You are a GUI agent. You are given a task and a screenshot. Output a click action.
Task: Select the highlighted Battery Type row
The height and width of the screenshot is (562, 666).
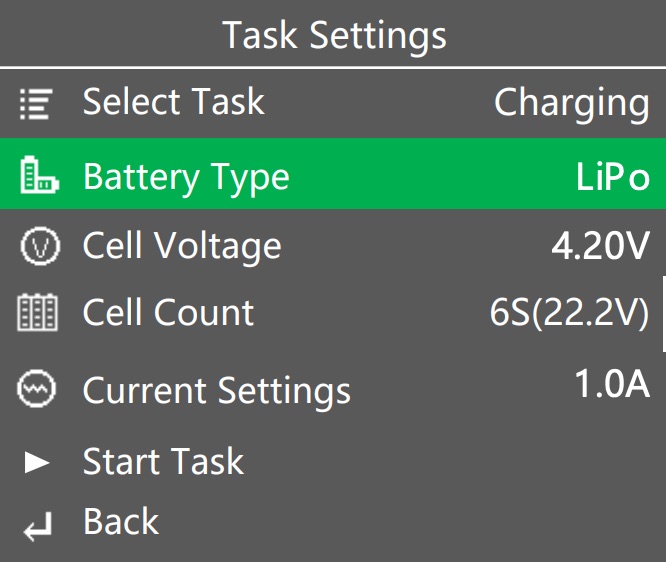[333, 174]
